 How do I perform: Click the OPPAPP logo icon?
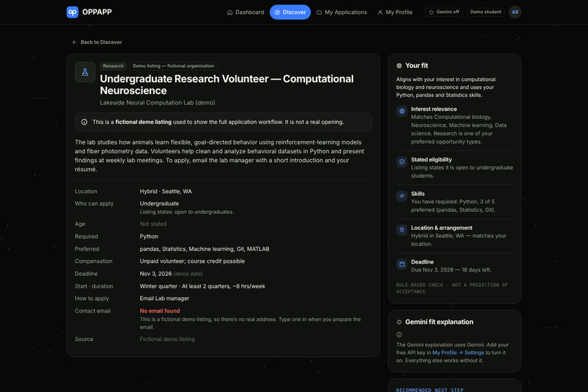(x=72, y=12)
